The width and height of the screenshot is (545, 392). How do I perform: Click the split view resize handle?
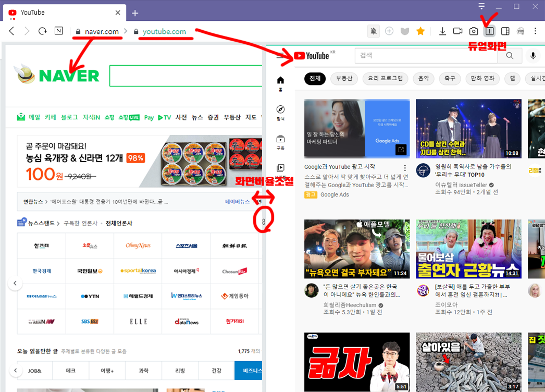pyautogui.click(x=264, y=222)
